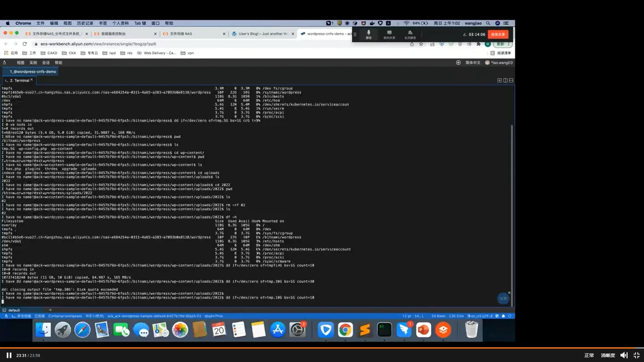This screenshot has height=362, width=644.
Task: Open Sublime Text from the Dock
Action: [x=365, y=330]
